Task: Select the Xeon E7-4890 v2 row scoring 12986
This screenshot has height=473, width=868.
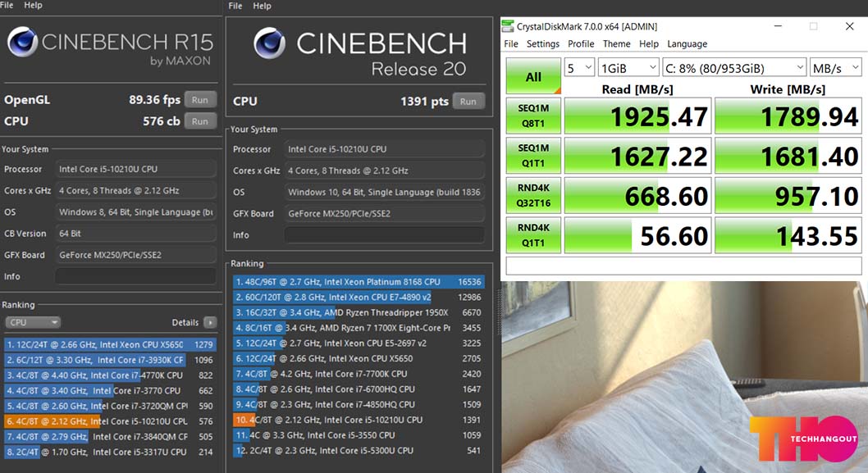Action: (359, 297)
